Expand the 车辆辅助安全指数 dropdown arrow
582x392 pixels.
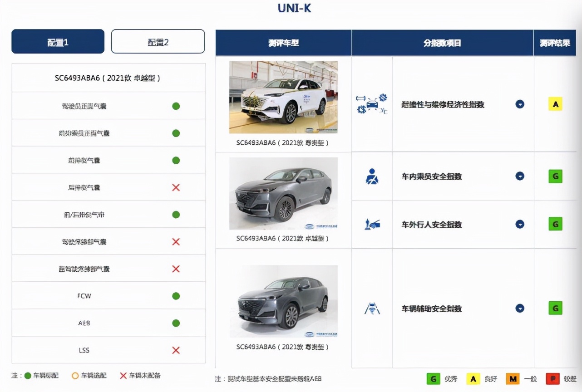click(x=520, y=309)
